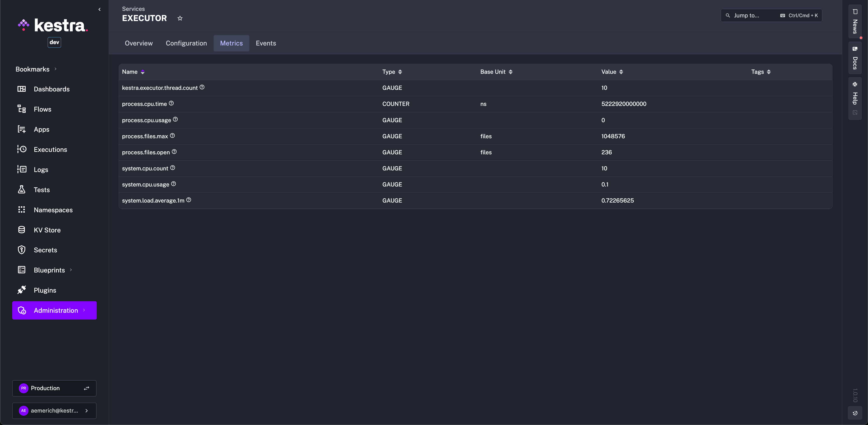Toggle sort on the Name column
This screenshot has width=868, height=425.
click(x=143, y=72)
